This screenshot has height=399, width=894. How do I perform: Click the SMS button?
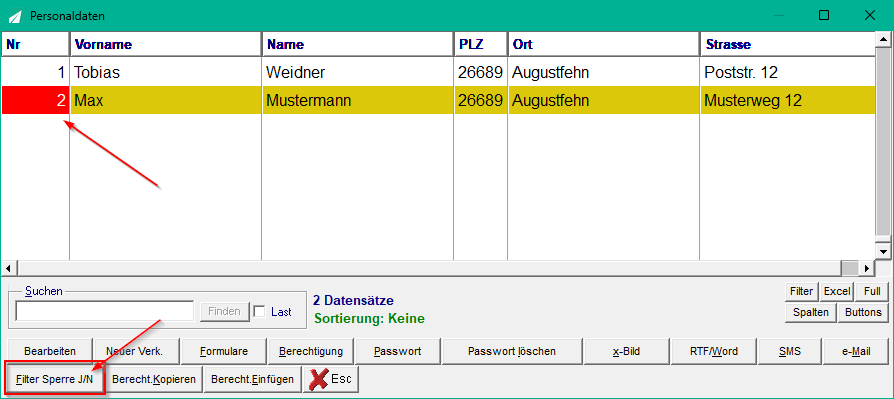click(790, 351)
